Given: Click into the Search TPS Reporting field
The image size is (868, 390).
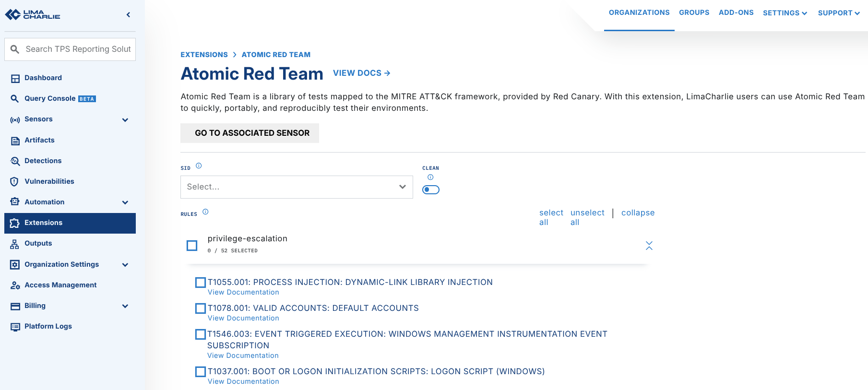Looking at the screenshot, I should click(x=78, y=49).
